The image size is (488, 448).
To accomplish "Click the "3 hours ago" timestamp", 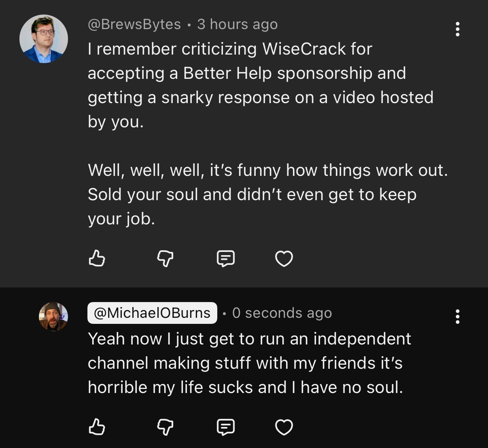I will (x=238, y=24).
